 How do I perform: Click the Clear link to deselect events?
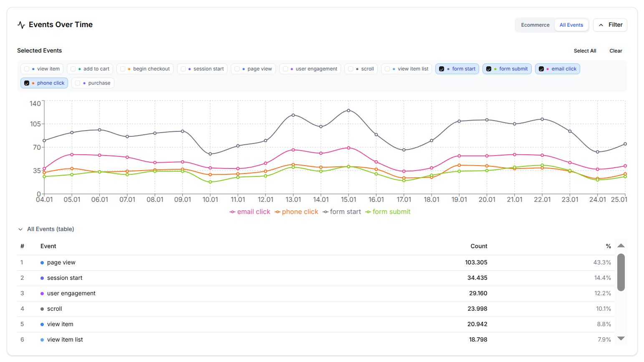(616, 50)
